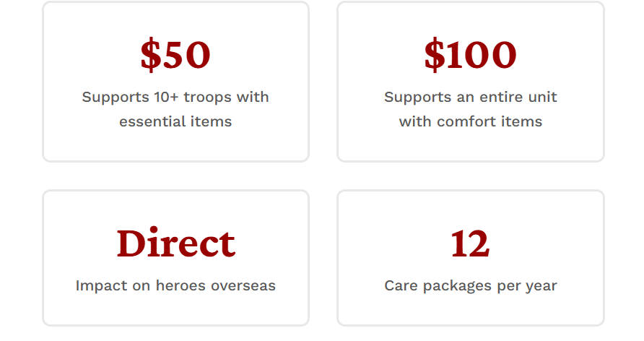Click the "with comfort items" text line
The height and width of the screenshot is (341, 644).
[470, 121]
